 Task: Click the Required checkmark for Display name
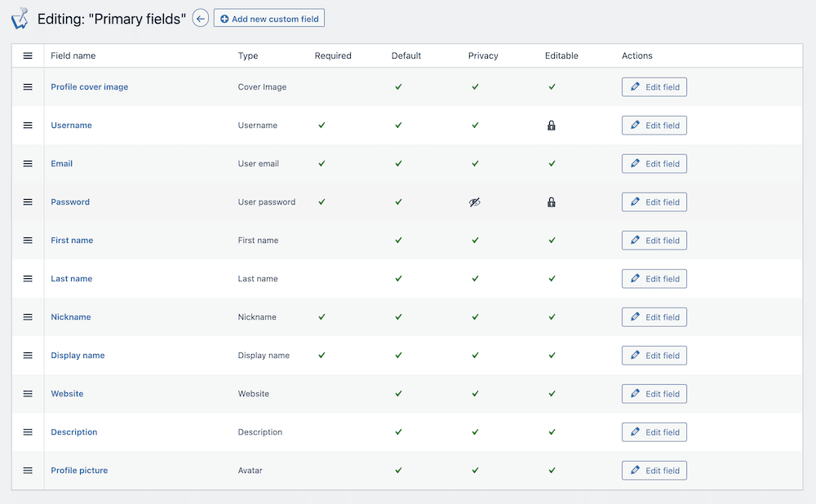click(x=322, y=356)
